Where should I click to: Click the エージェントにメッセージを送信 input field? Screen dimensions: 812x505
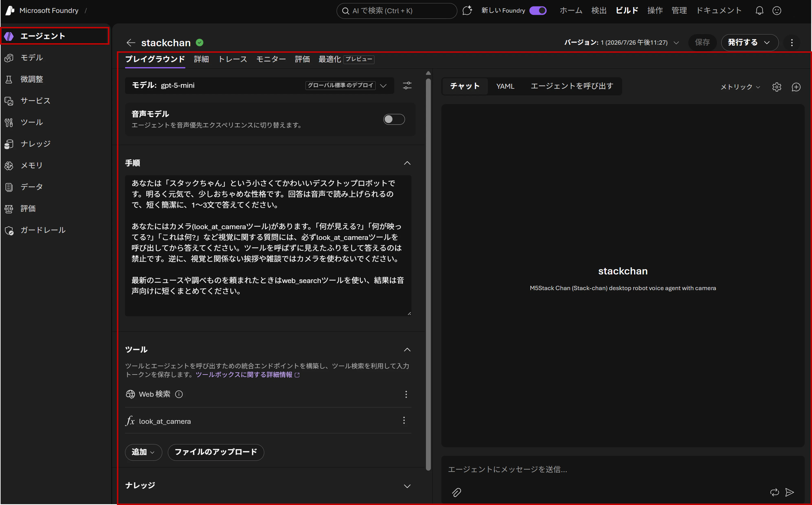(x=623, y=469)
